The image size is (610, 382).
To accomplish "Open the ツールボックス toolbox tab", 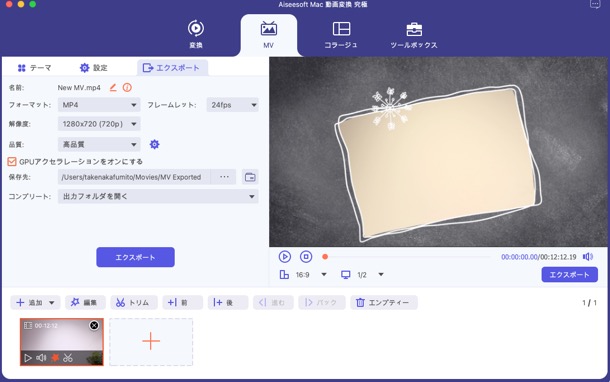I will [414, 34].
